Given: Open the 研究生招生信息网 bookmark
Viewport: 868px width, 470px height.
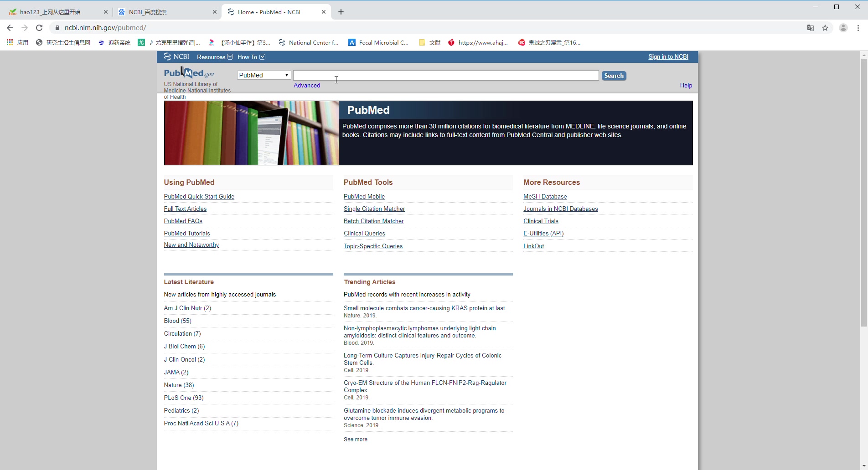Looking at the screenshot, I should pyautogui.click(x=63, y=42).
